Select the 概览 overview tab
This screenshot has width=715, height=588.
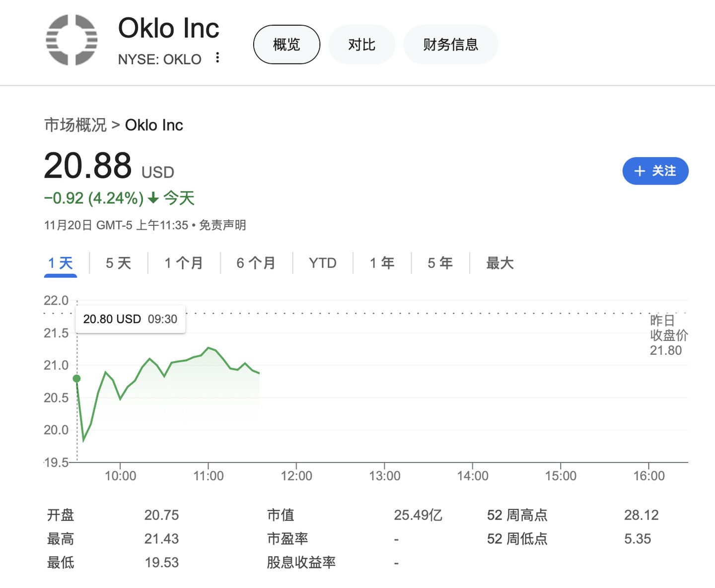[286, 45]
